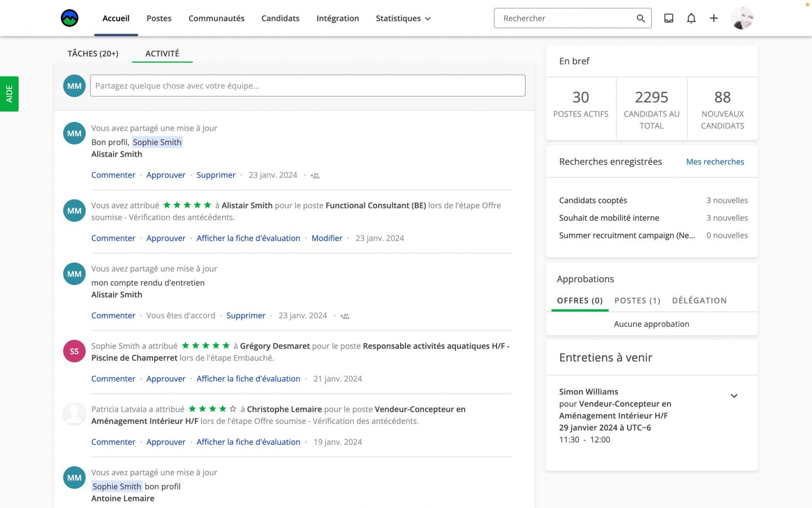Click the mountain logo home icon
This screenshot has height=508, width=812.
70,18
